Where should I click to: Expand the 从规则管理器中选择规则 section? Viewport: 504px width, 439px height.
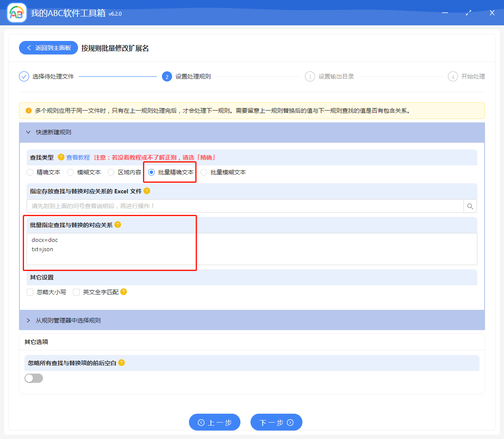click(28, 320)
